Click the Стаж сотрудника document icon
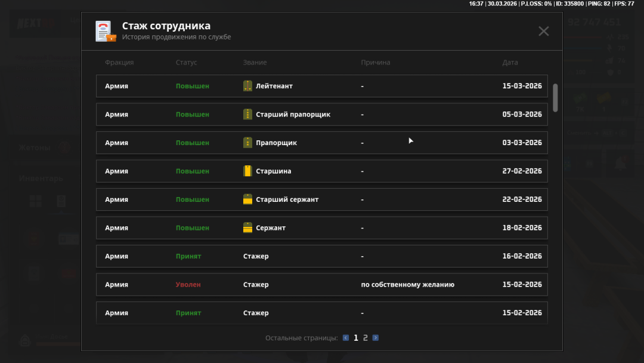 point(106,31)
